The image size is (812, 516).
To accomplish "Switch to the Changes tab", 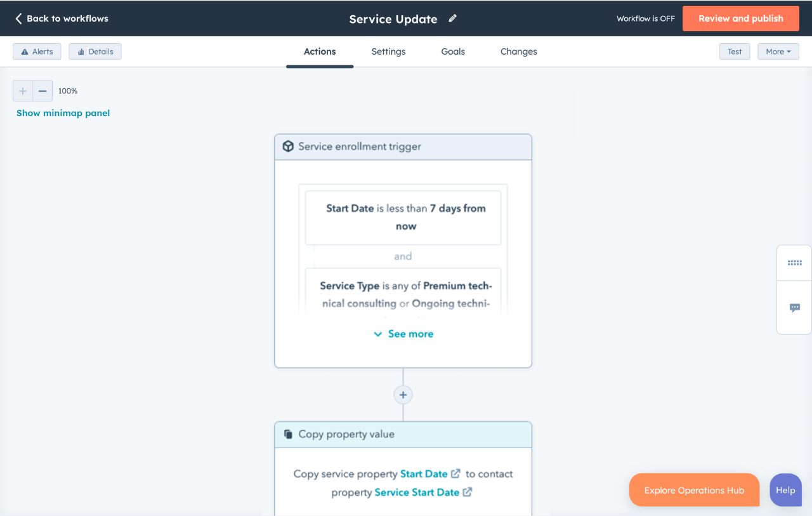I will pyautogui.click(x=519, y=51).
